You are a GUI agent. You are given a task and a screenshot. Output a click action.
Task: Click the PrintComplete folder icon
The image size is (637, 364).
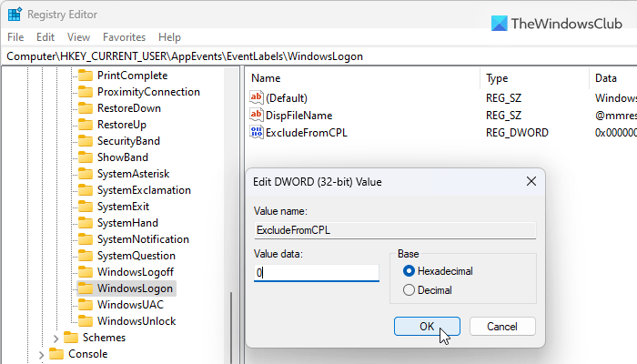86,76
